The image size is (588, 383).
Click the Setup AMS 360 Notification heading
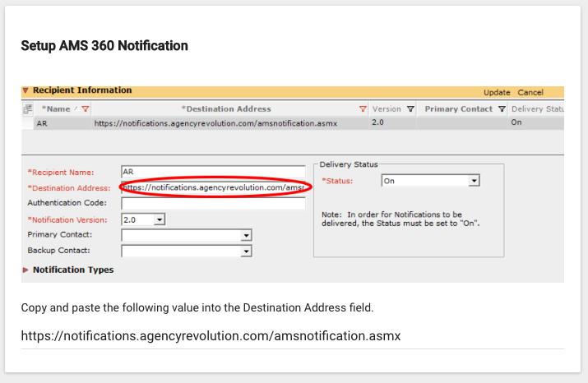point(104,46)
